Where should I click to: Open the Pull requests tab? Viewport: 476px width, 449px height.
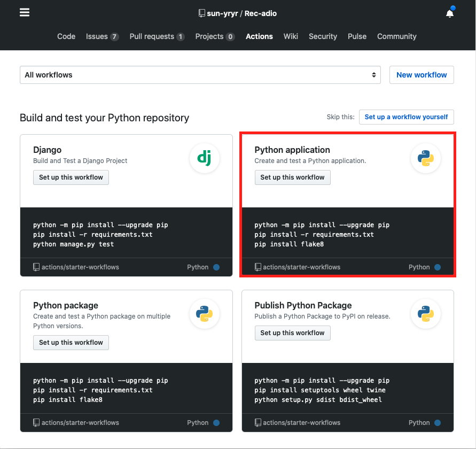(157, 36)
